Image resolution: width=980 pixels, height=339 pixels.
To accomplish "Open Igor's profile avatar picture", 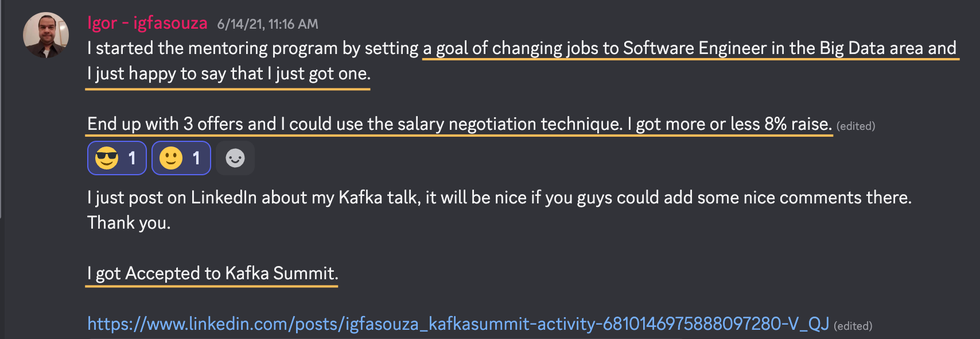I will point(46,35).
